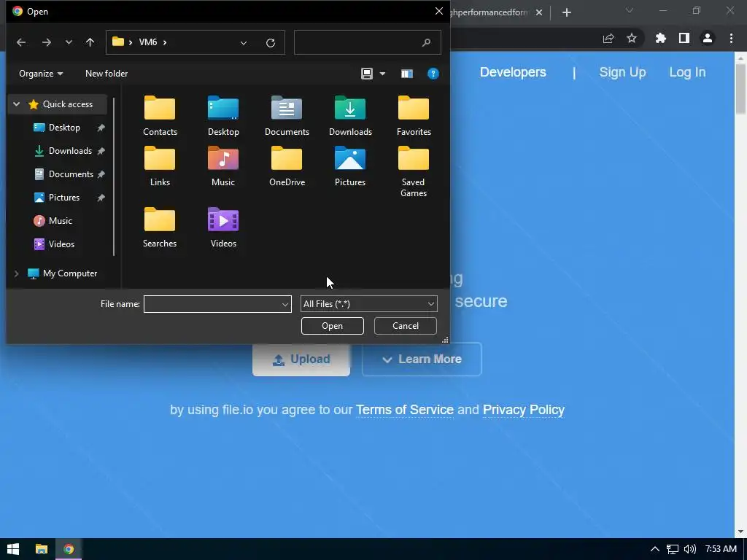Image resolution: width=747 pixels, height=560 pixels.
Task: Click the File name input field
Action: 212,304
